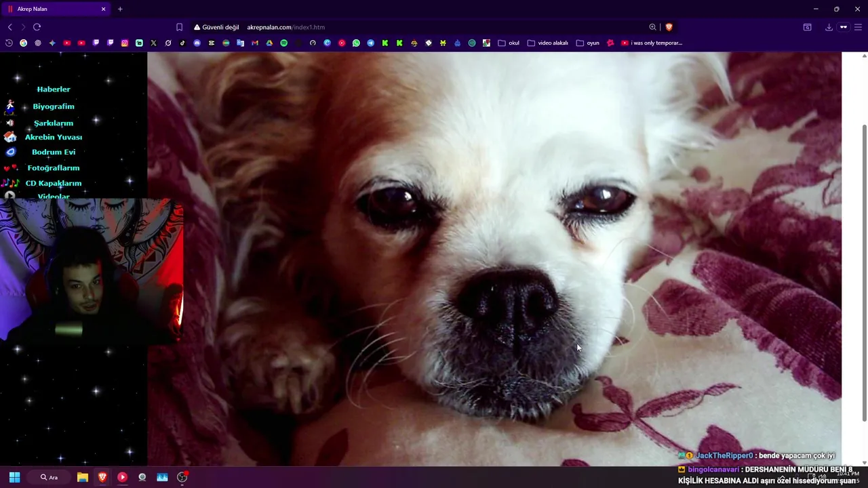Screen dimensions: 868x488
Task: Open the Google bookmark icon
Action: [x=23, y=43]
